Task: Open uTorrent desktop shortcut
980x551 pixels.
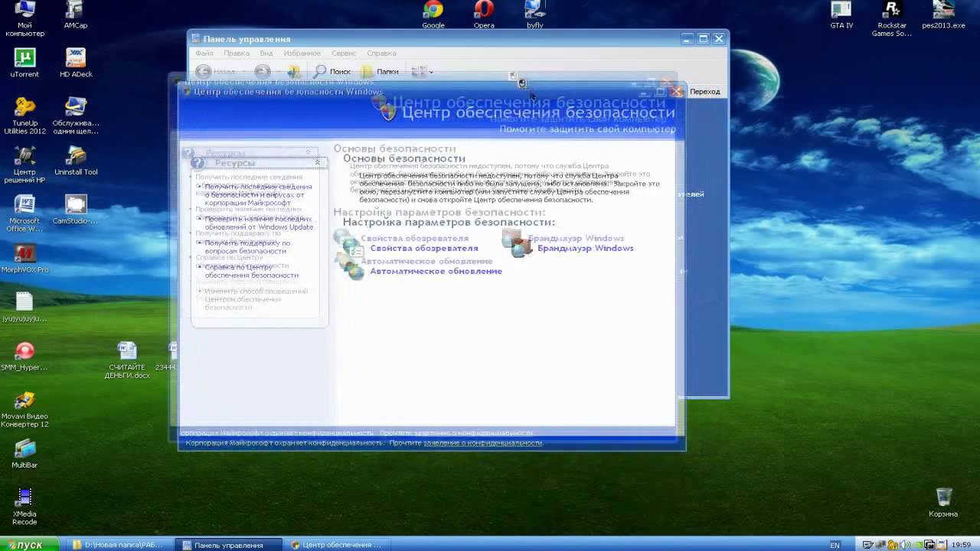Action: pyautogui.click(x=24, y=64)
